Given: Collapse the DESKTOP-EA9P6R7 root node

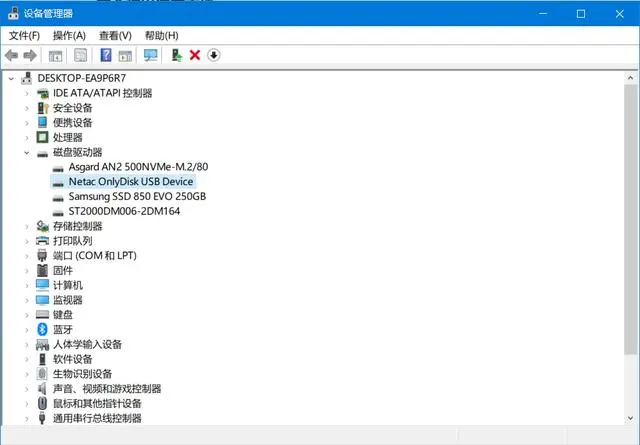Looking at the screenshot, I should point(11,78).
